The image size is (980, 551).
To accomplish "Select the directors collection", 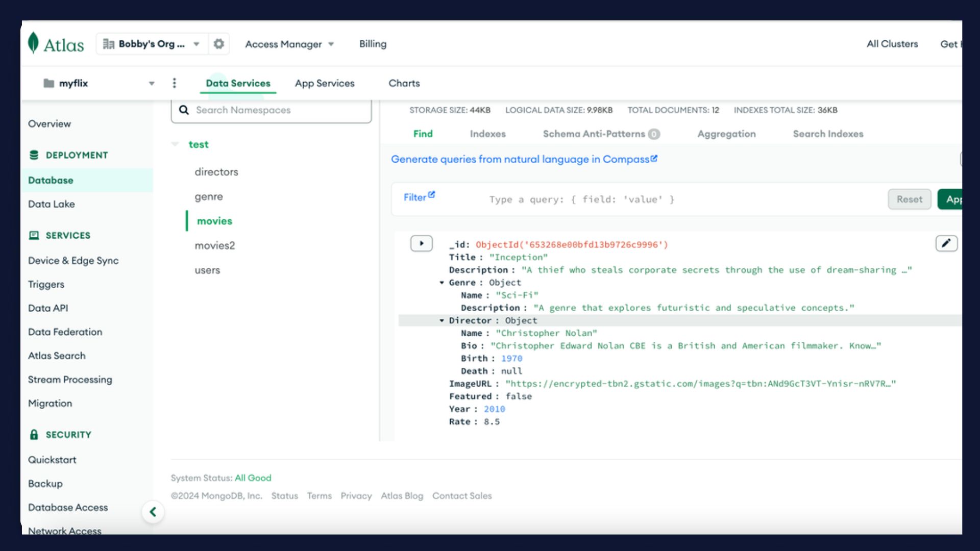I will pos(216,172).
